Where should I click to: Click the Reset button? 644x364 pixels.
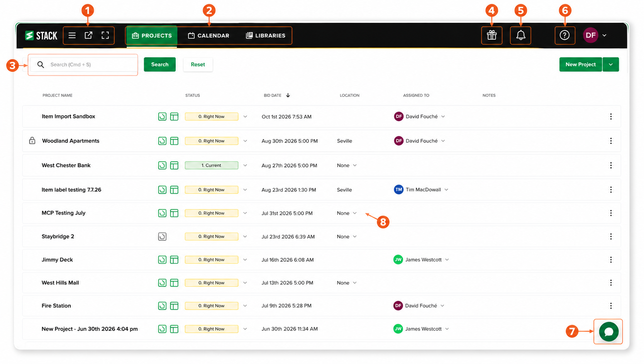pyautogui.click(x=198, y=64)
